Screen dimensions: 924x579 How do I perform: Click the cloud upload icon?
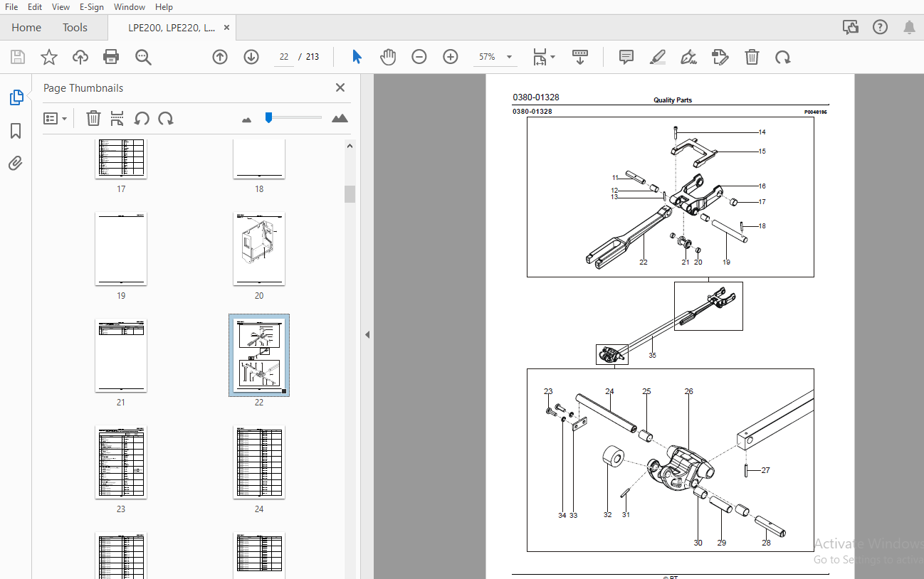(80, 57)
